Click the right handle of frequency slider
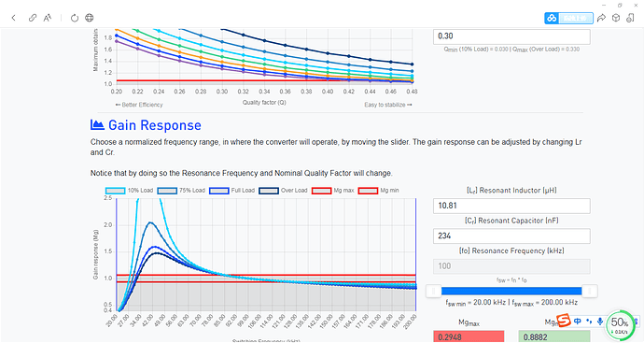Screen dimensions: 644x343 (x=589, y=292)
